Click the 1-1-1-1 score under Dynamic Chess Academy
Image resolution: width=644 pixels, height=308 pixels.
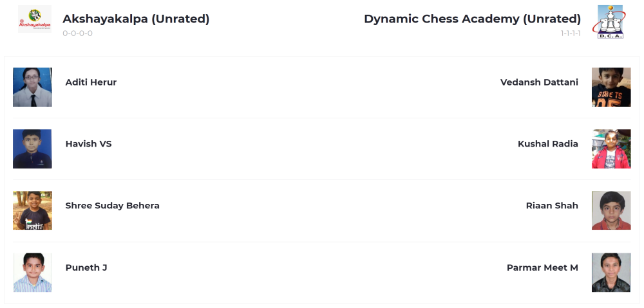pos(570,33)
